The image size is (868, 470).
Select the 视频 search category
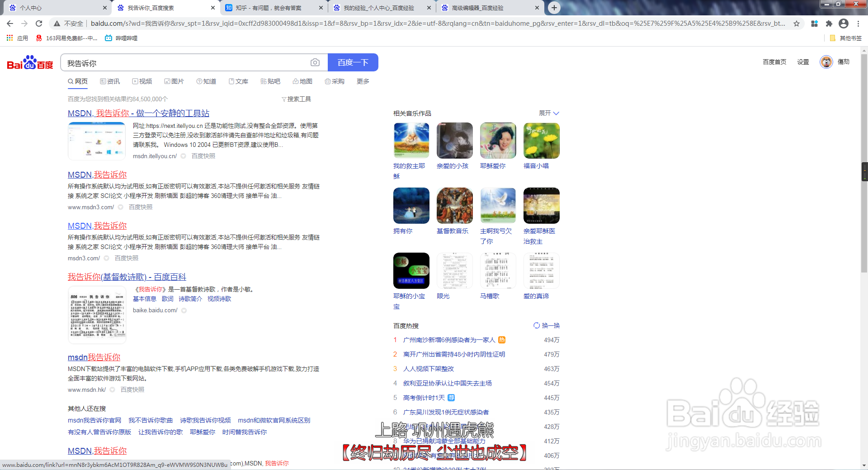coord(142,81)
